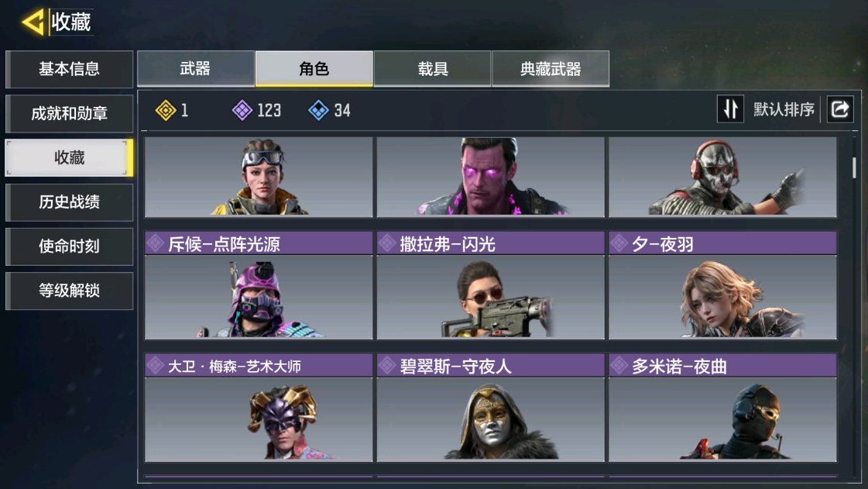Click diamond icon on 夕-夜羽 card
Image resolution: width=868 pixels, height=489 pixels.
pyautogui.click(x=619, y=243)
